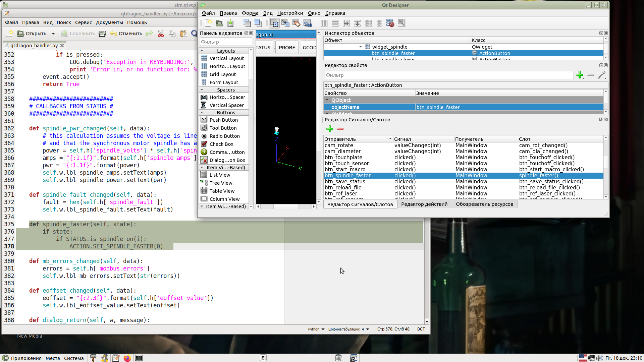The image size is (644, 362).
Task: Launch Firefox from the bottom panel
Action: (127, 358)
